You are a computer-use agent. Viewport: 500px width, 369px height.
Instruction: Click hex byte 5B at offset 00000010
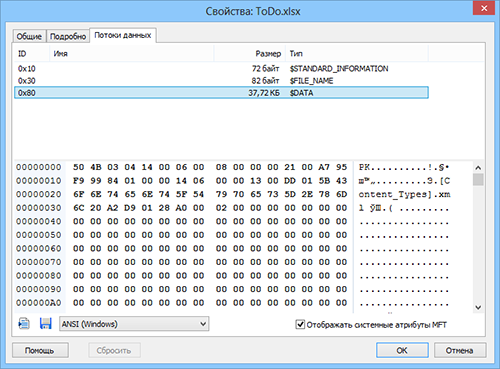click(324, 181)
